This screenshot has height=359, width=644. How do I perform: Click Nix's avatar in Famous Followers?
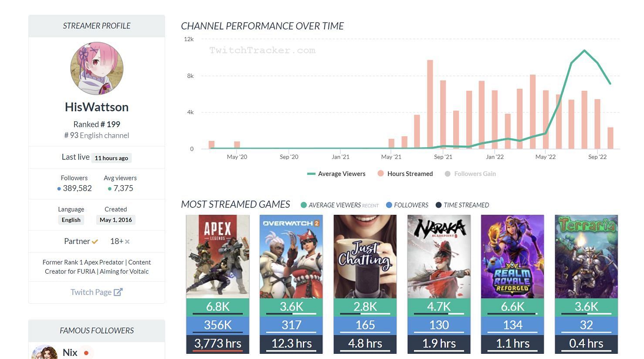click(44, 352)
